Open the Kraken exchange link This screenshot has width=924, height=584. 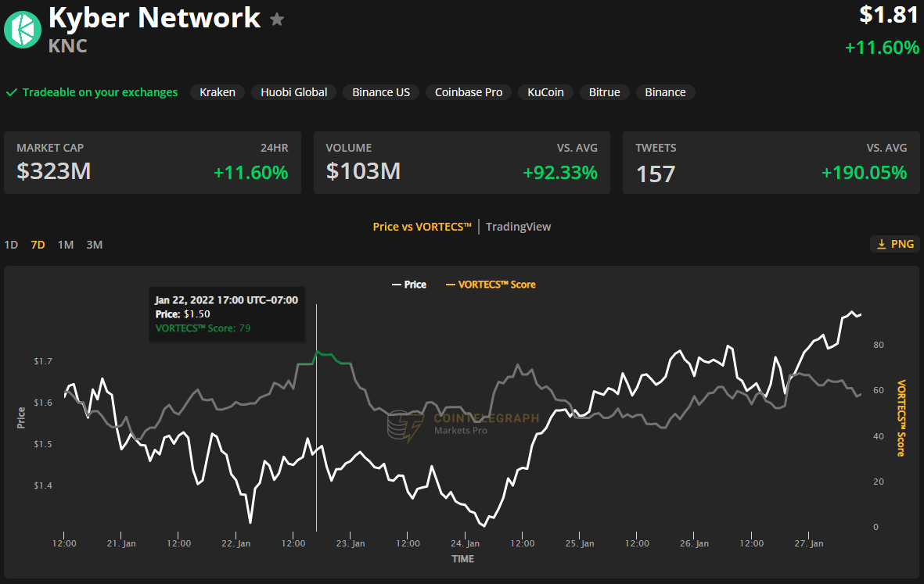click(218, 92)
